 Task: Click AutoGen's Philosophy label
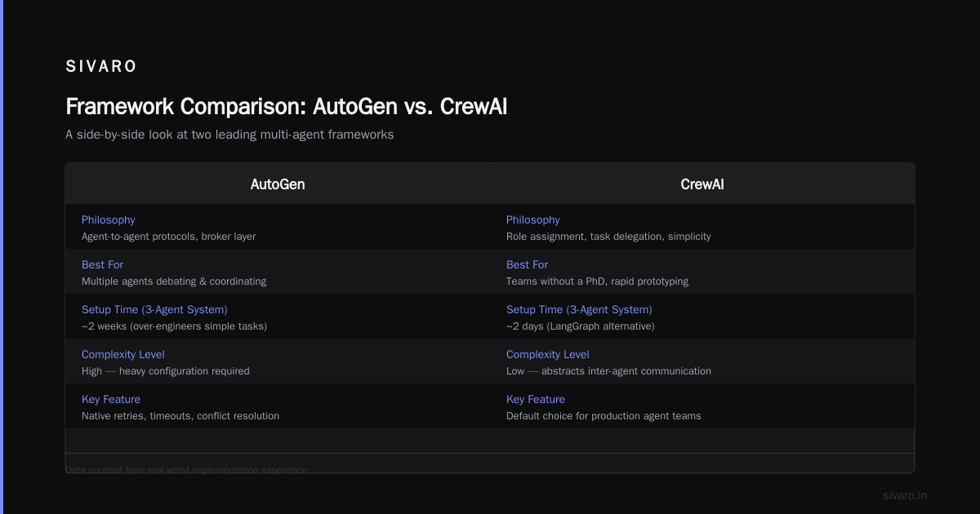(x=109, y=220)
